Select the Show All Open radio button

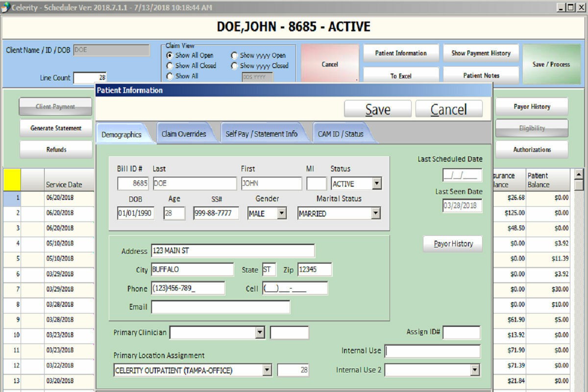click(170, 55)
